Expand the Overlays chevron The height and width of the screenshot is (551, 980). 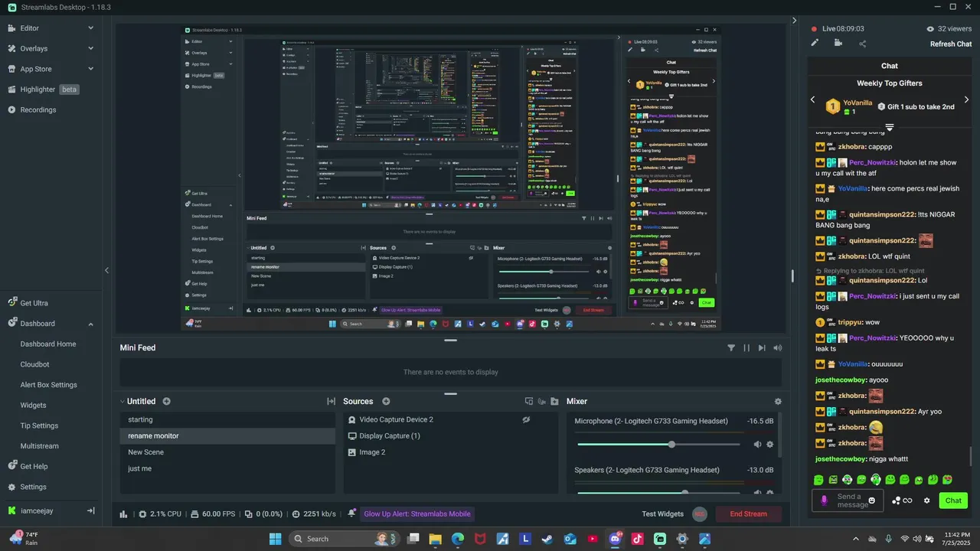90,48
